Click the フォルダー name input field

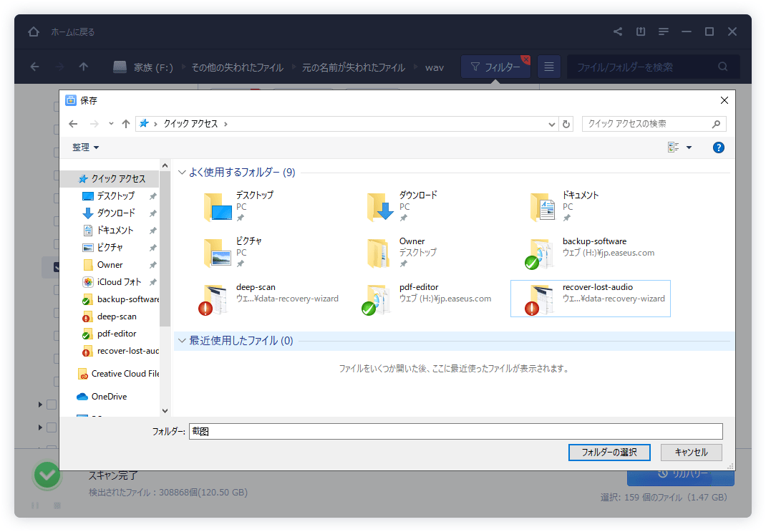click(456, 431)
